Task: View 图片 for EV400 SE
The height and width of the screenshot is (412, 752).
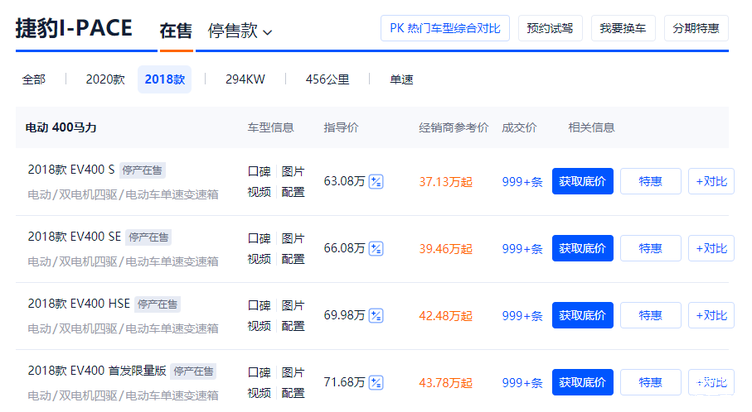Action: [x=293, y=238]
